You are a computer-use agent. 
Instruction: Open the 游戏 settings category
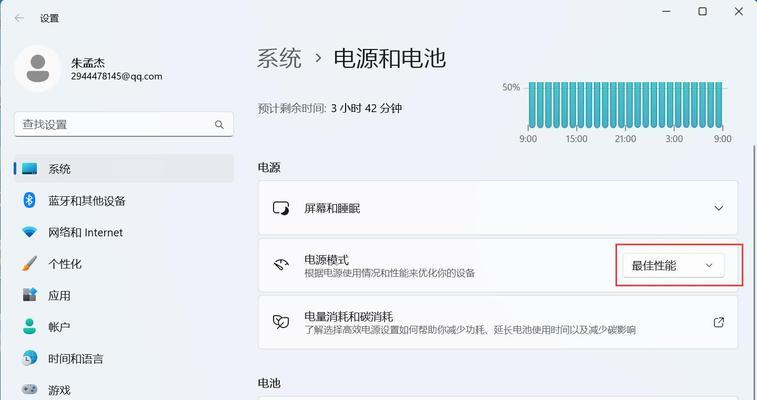(x=124, y=389)
